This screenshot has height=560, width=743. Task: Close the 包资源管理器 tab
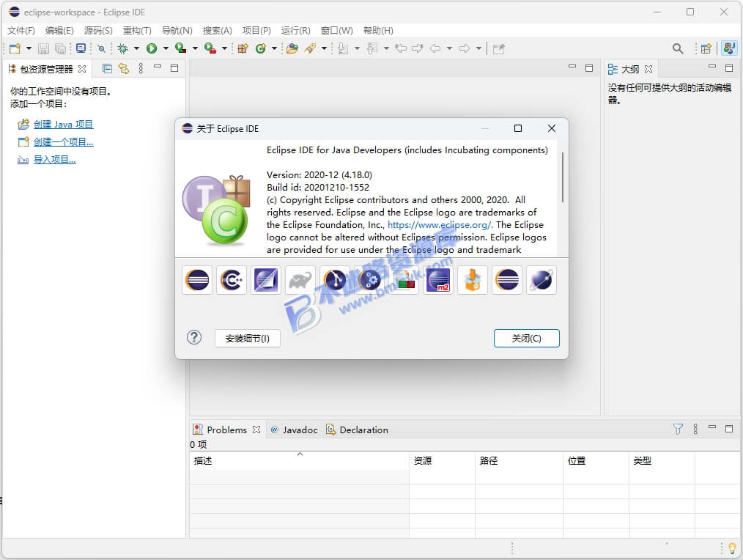82,69
